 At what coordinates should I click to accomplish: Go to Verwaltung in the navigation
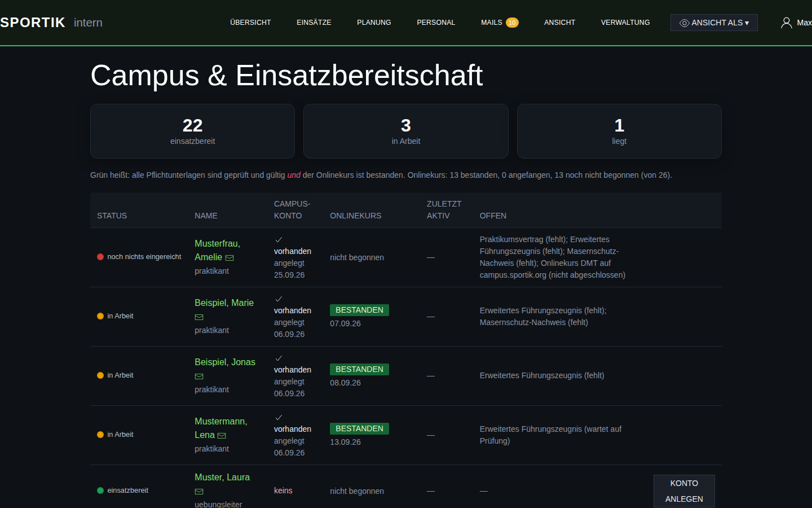click(x=625, y=23)
